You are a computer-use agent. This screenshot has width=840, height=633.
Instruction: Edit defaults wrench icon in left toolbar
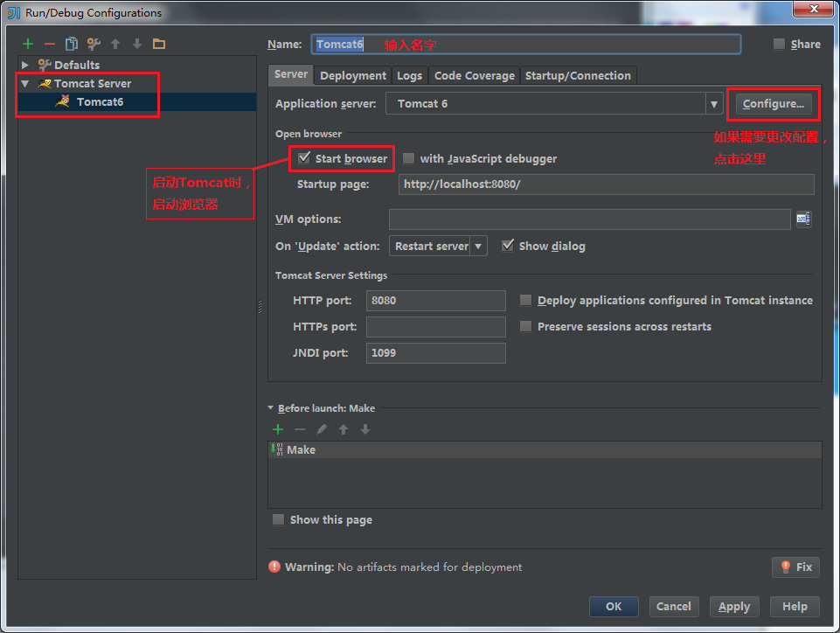[94, 44]
